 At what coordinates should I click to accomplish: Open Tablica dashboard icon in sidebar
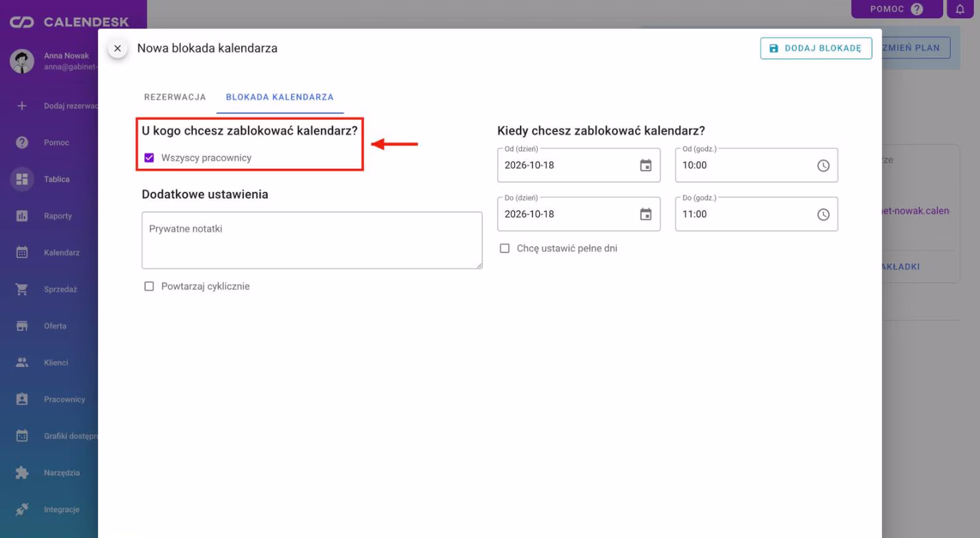22,179
